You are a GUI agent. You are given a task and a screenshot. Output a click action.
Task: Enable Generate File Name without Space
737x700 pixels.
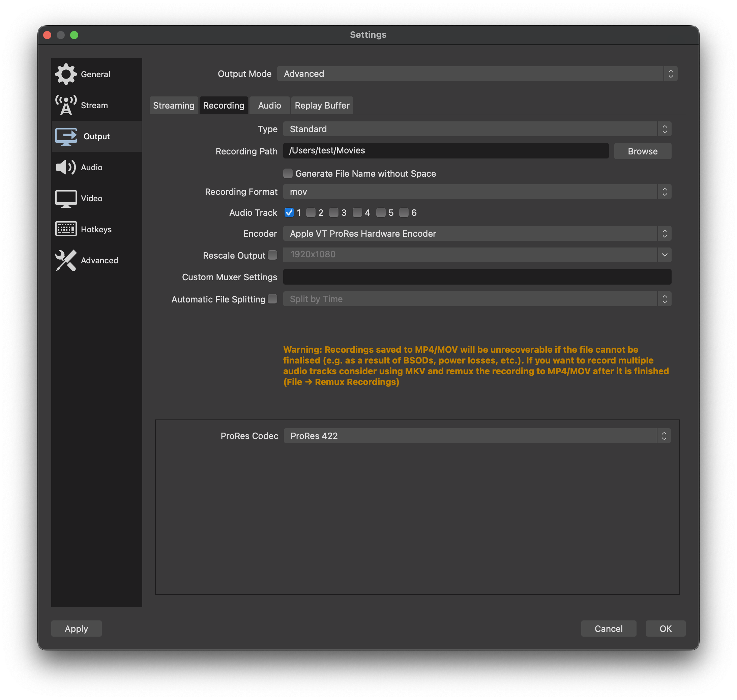pyautogui.click(x=288, y=173)
